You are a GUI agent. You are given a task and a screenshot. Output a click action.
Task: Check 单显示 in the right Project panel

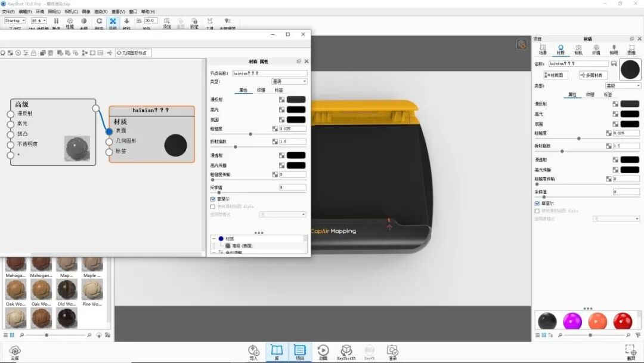coord(537,203)
